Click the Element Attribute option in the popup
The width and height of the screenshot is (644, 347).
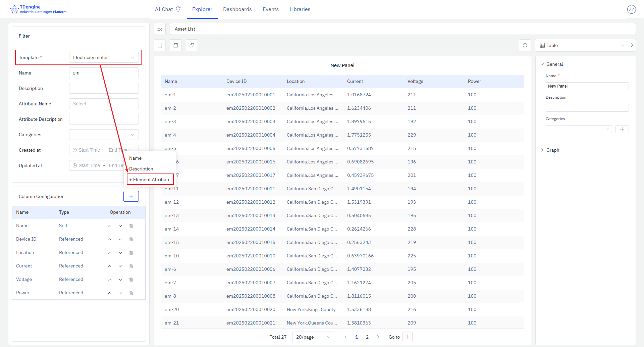(150, 179)
